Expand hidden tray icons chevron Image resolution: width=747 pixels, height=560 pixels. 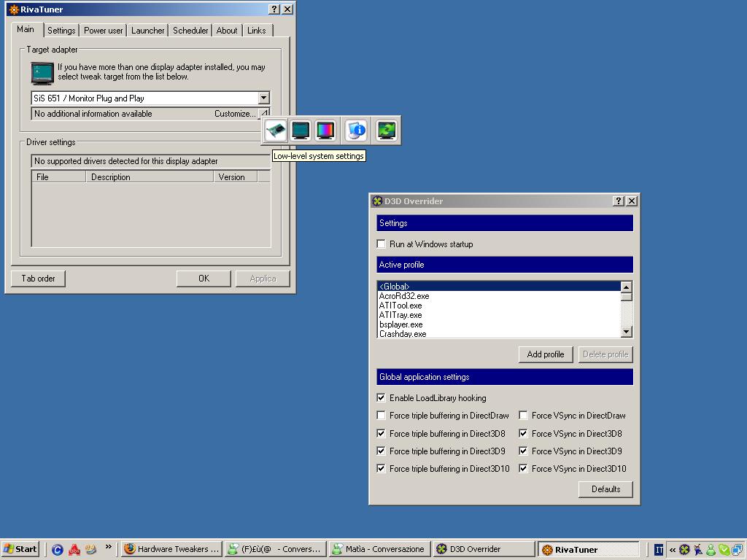(672, 550)
